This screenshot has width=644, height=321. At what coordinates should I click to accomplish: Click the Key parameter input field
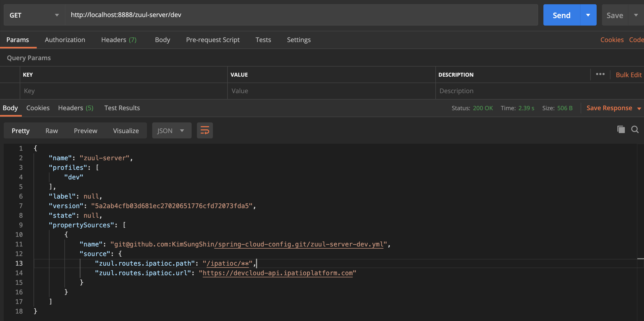click(123, 91)
